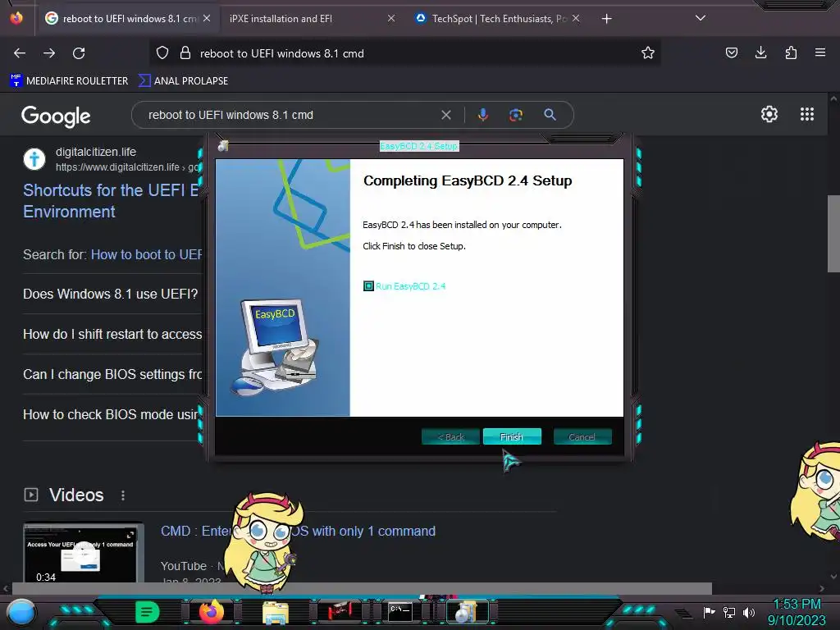Open Google quick settings gear

(769, 114)
